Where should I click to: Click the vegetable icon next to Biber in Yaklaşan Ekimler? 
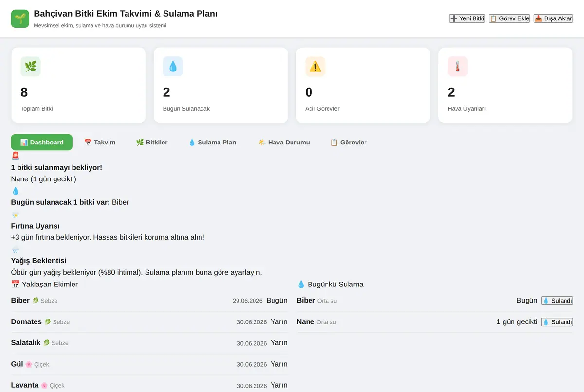pyautogui.click(x=36, y=301)
